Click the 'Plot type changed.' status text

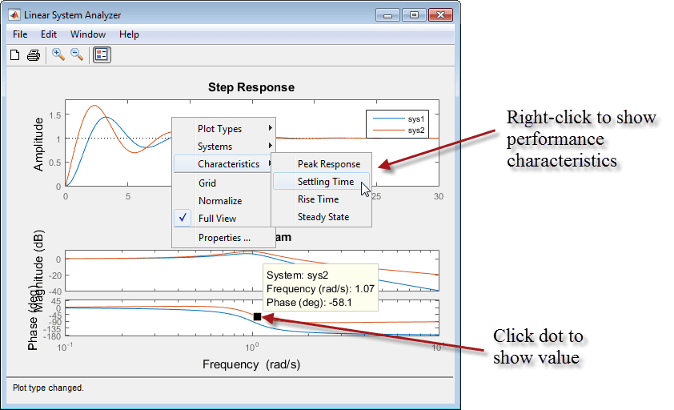pos(48,388)
